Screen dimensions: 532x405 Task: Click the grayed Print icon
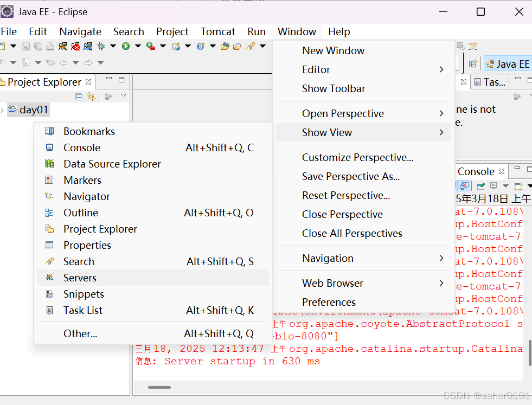[50, 46]
